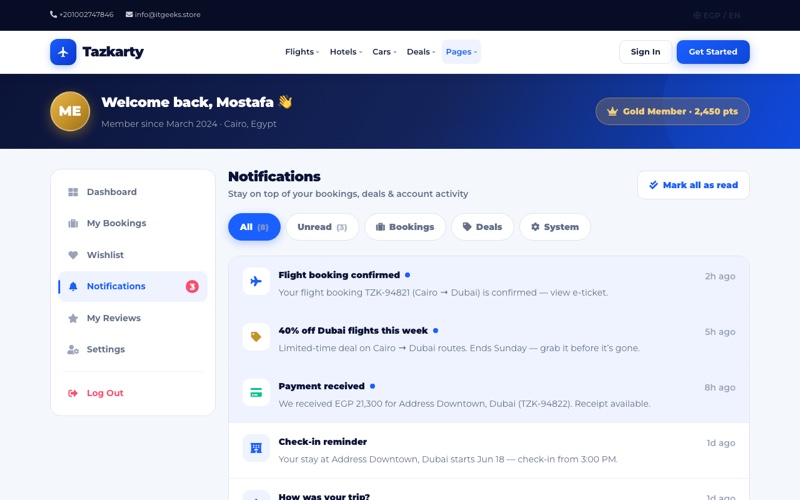Click the envelope email icon

click(x=129, y=14)
